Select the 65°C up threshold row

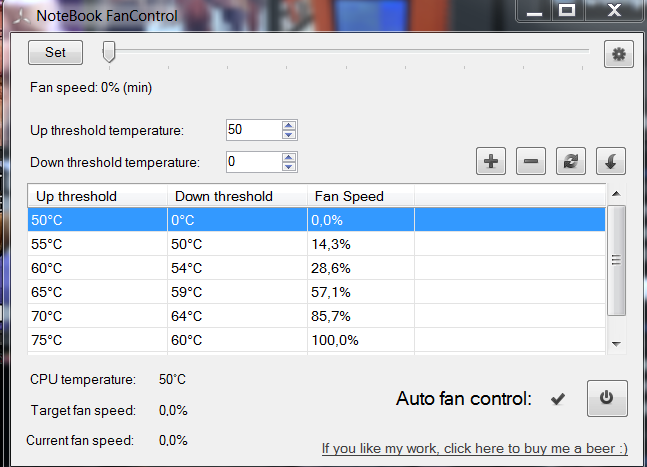316,292
